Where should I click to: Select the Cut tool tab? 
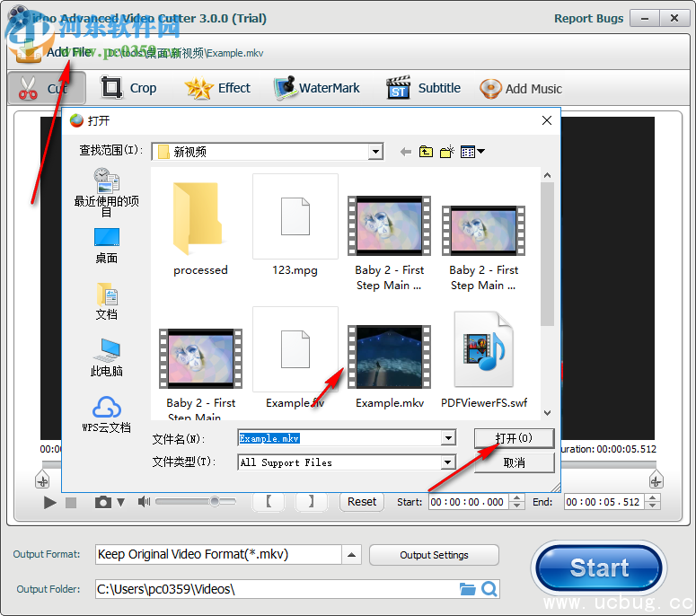pos(47,88)
